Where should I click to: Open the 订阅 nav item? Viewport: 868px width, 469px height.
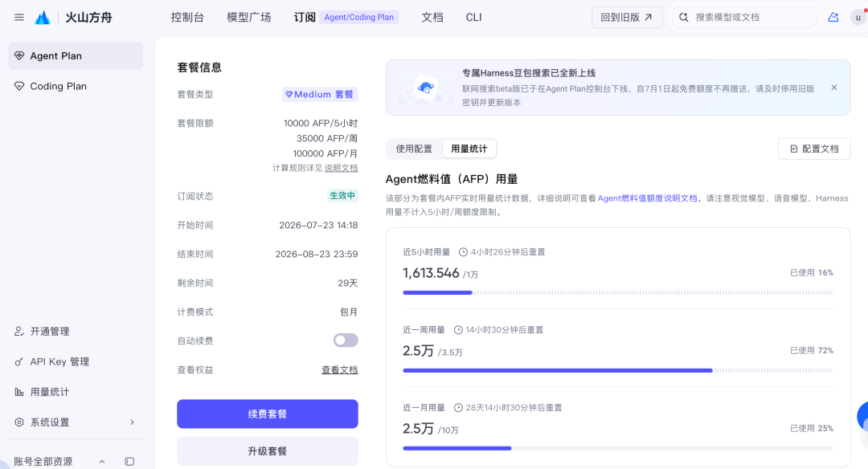coord(305,17)
